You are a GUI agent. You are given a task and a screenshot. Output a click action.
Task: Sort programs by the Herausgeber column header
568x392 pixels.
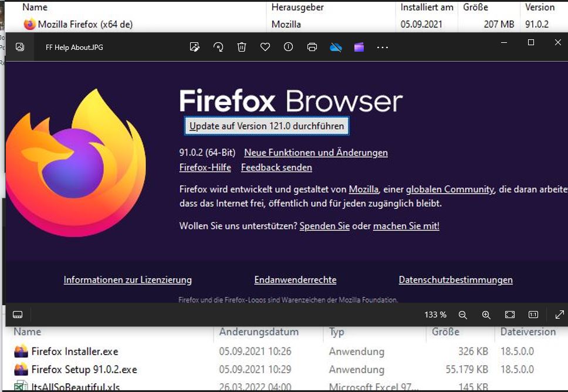tap(297, 7)
